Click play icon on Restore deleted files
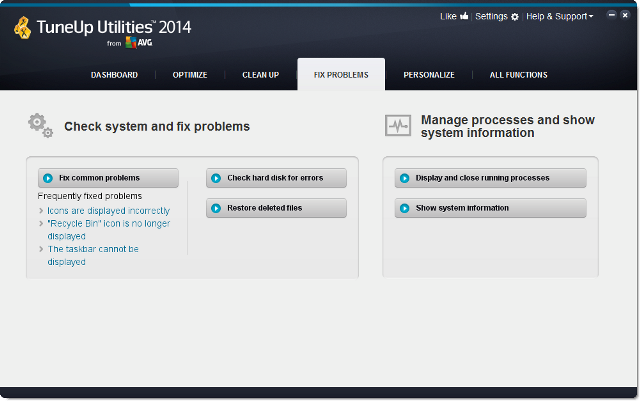The width and height of the screenshot is (640, 401). [x=216, y=208]
